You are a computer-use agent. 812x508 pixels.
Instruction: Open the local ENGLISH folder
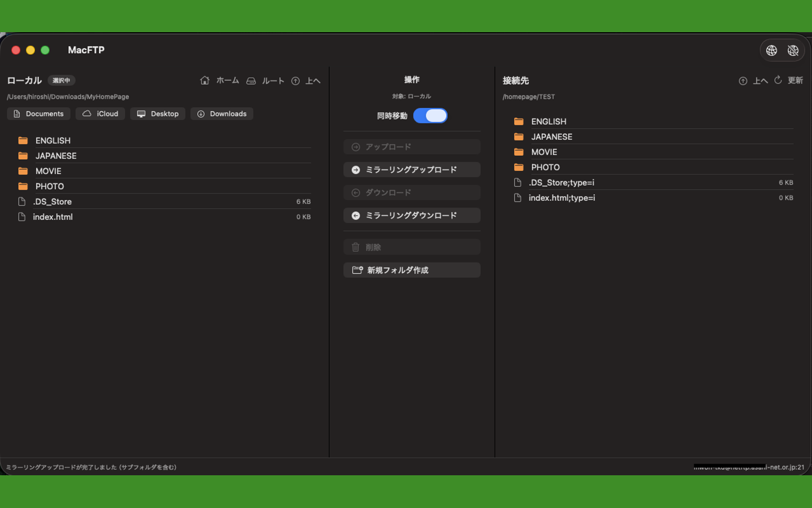tap(53, 140)
